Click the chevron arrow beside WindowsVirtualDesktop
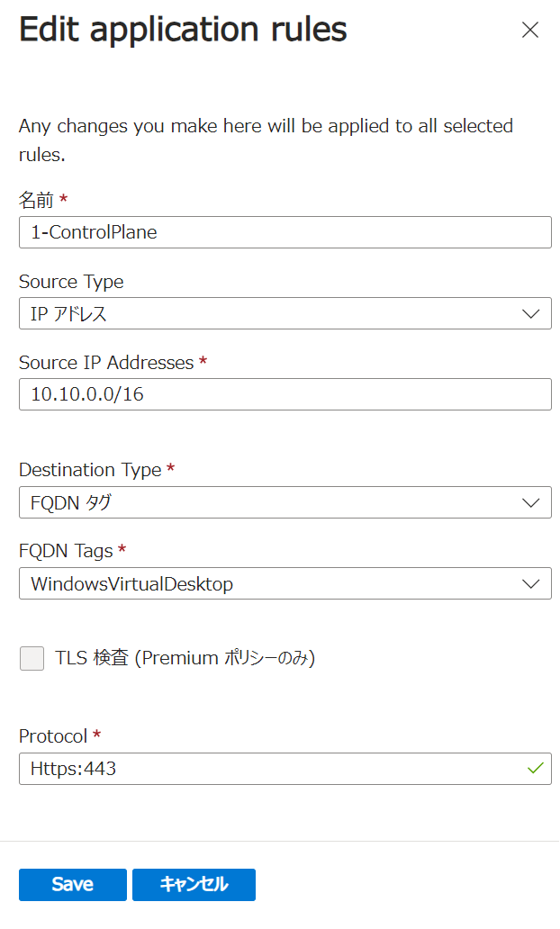This screenshot has width=560, height=929. coord(531,583)
